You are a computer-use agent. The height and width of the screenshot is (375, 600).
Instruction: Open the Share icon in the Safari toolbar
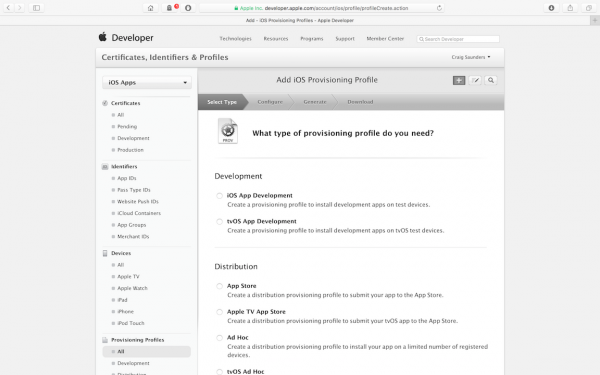[570, 8]
